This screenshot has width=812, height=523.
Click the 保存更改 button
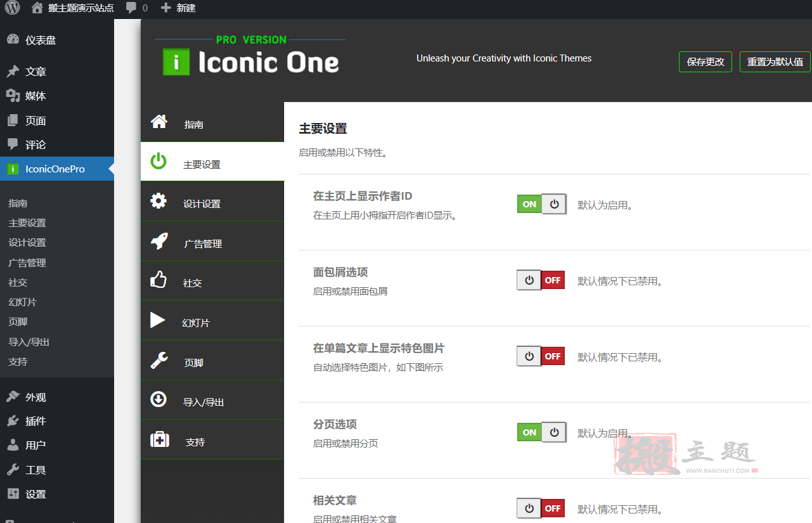coord(706,61)
